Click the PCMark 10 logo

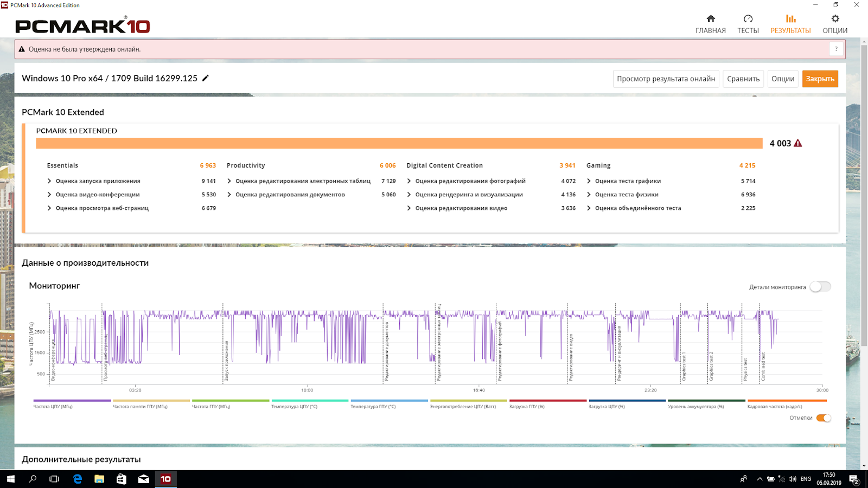click(82, 25)
